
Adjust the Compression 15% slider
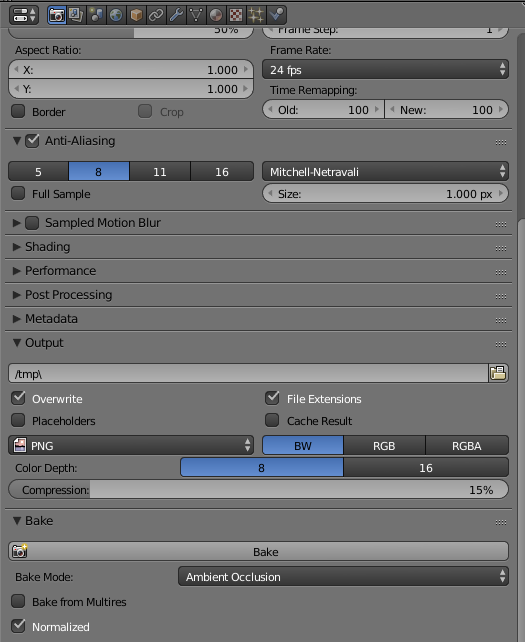pos(258,490)
